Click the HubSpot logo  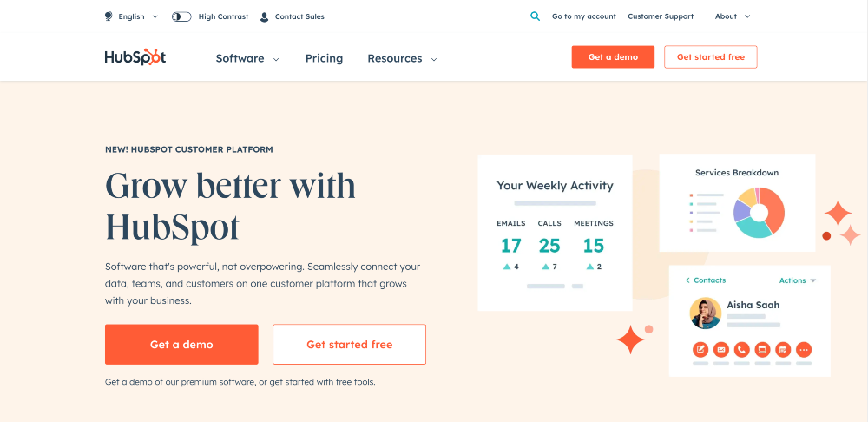pos(135,57)
